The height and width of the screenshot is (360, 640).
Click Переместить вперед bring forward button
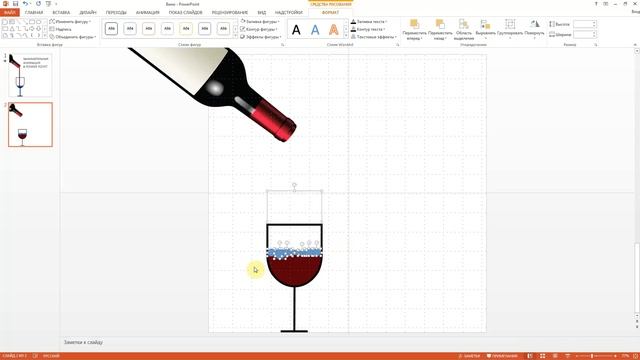414,29
